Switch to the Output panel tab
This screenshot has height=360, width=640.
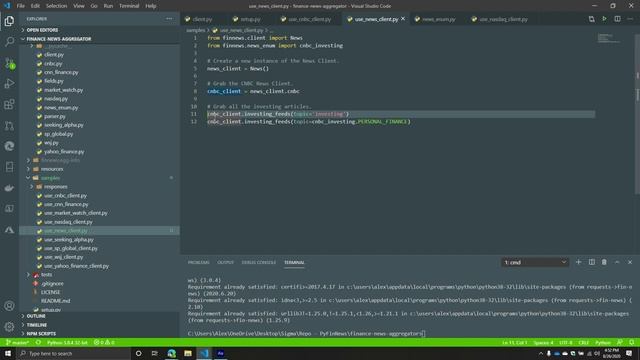(x=225, y=262)
